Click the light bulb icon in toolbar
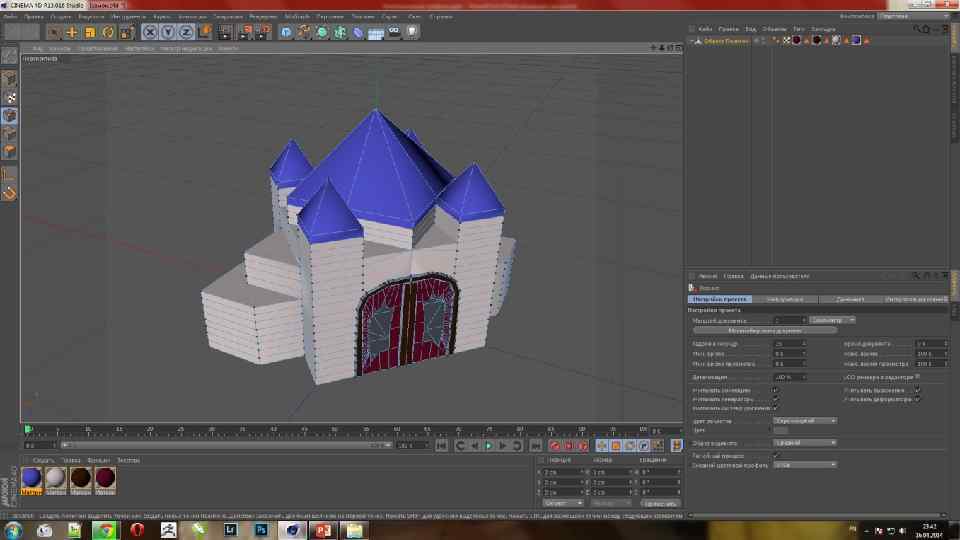This screenshot has width=960, height=540. coord(412,32)
